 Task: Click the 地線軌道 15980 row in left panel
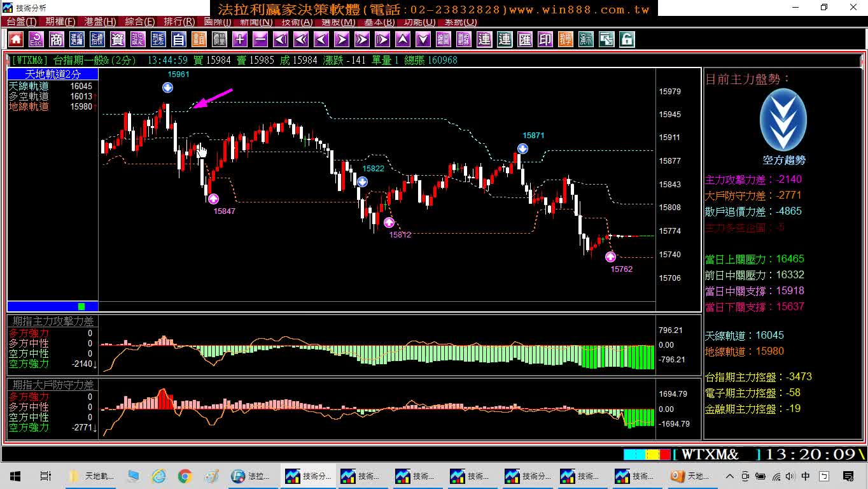tap(52, 106)
